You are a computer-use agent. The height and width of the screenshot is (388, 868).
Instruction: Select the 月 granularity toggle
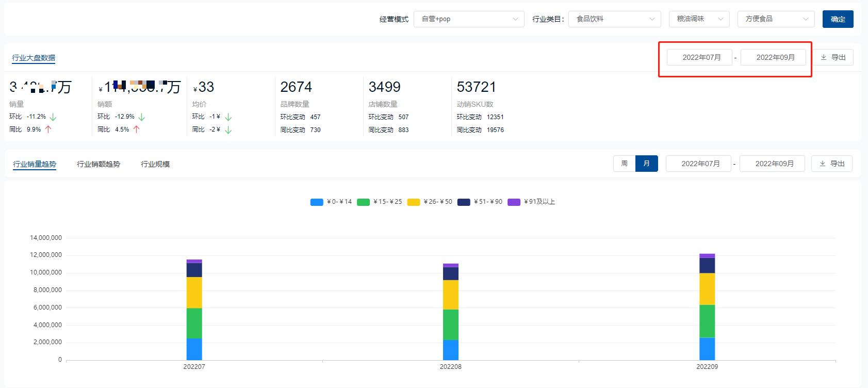coord(647,164)
